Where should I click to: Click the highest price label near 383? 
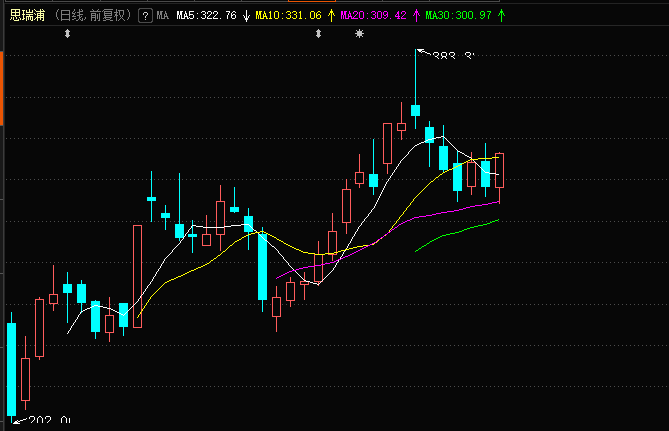pyautogui.click(x=454, y=55)
